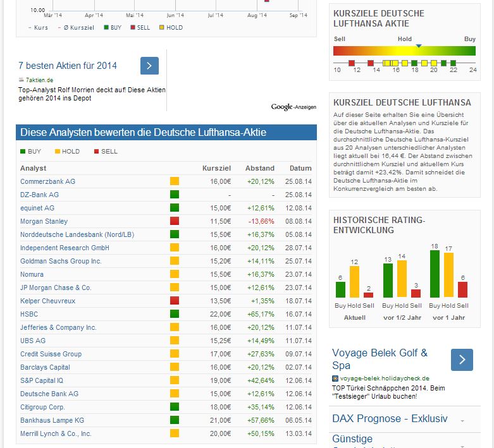Image resolution: width=494 pixels, height=448 pixels.
Task: Click S&P Capital IQ yellow rating square
Action: point(174,380)
